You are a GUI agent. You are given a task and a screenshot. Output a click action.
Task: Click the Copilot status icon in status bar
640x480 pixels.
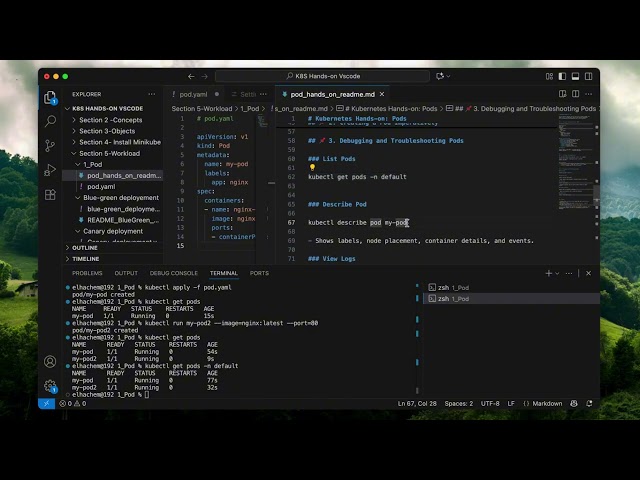click(x=574, y=404)
